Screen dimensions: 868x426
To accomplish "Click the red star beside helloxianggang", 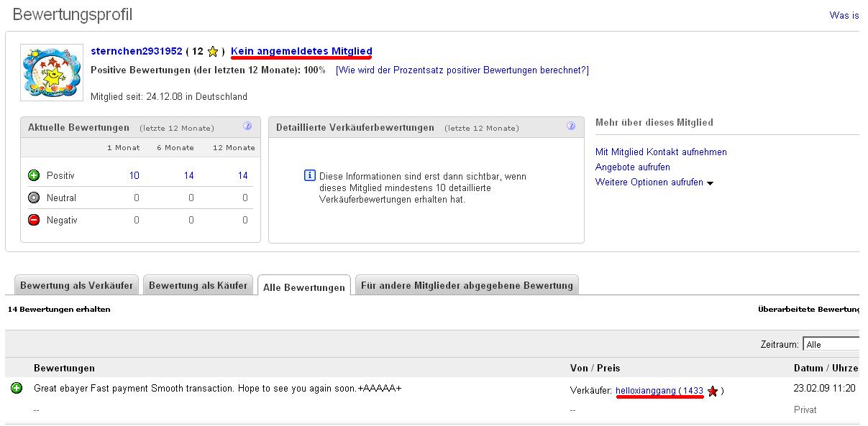I will [712, 391].
